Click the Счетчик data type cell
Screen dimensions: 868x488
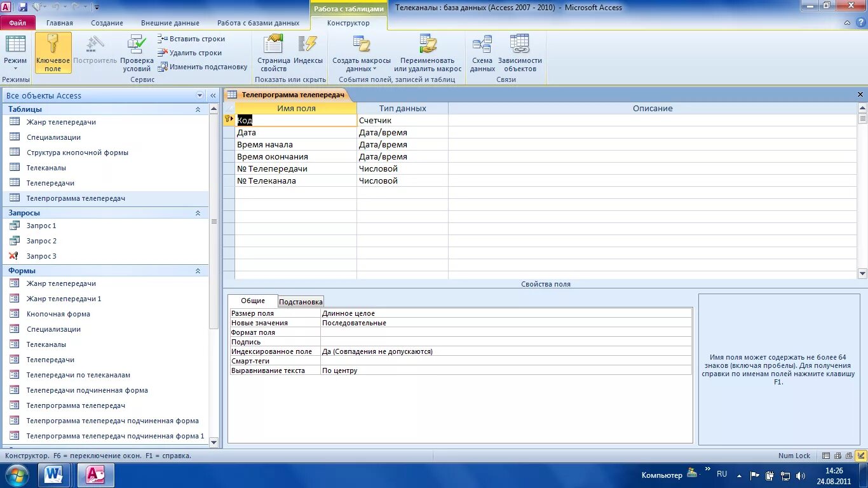(x=402, y=120)
